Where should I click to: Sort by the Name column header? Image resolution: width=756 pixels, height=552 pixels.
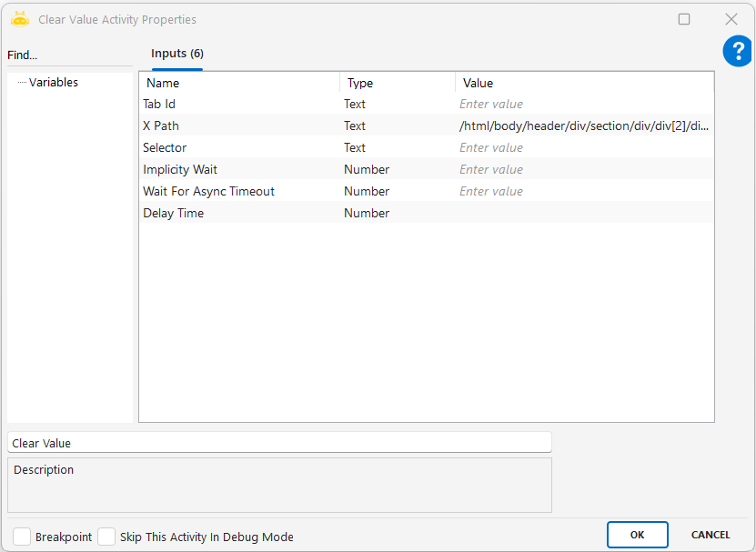240,84
